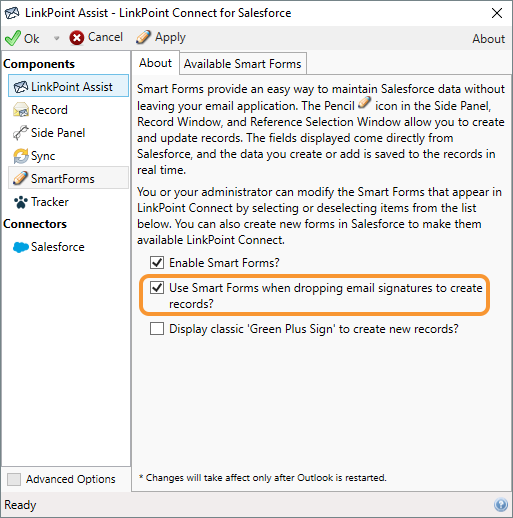Image resolution: width=513 pixels, height=518 pixels.
Task: Click the LinkPoint Assist envelope icon in sidebar
Action: click(x=21, y=87)
